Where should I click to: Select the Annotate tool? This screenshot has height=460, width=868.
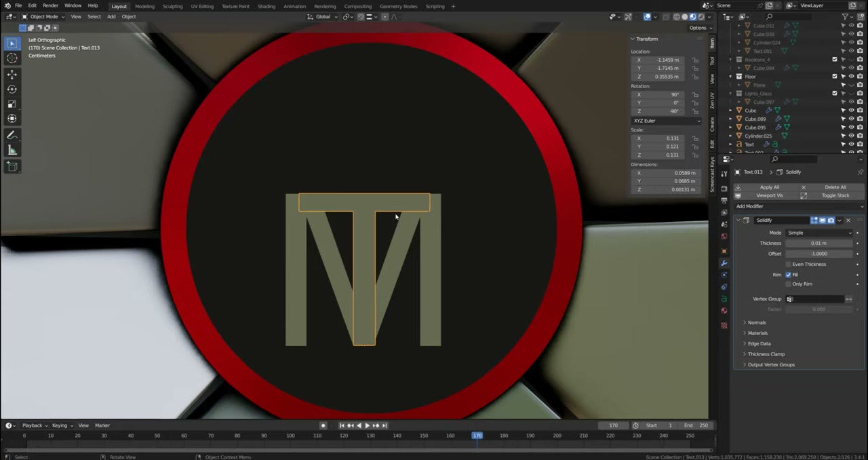click(12, 135)
